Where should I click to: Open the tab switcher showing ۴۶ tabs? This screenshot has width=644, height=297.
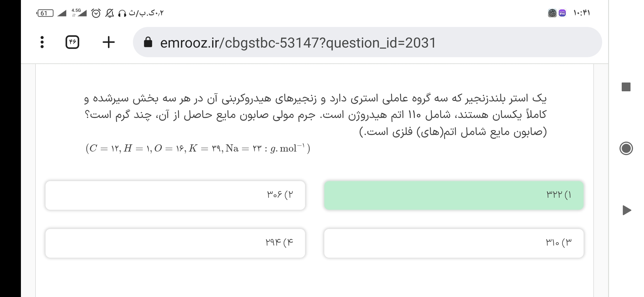[72, 42]
